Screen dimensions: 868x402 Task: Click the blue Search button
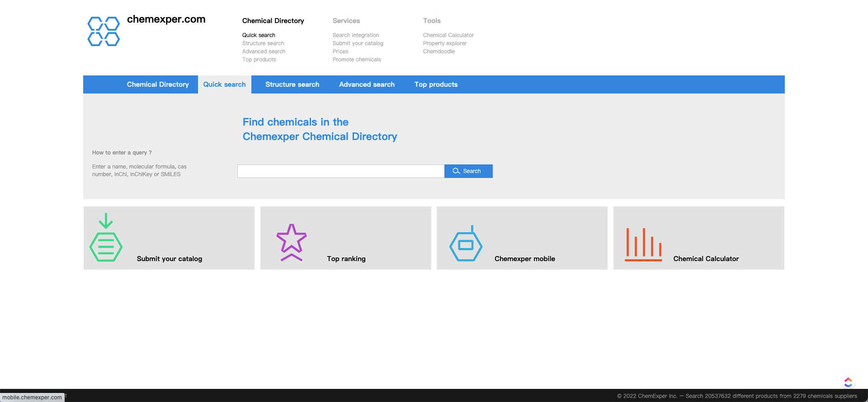pos(468,171)
